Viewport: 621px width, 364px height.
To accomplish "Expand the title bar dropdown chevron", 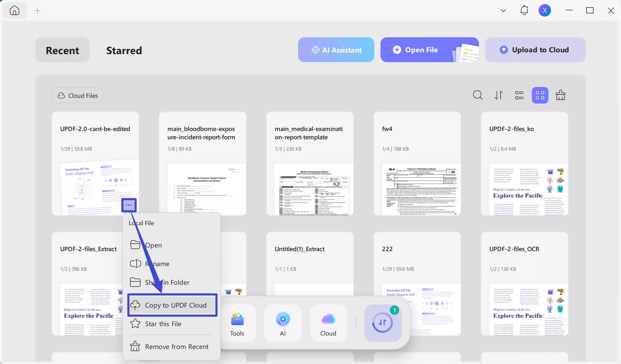I will pyautogui.click(x=503, y=11).
